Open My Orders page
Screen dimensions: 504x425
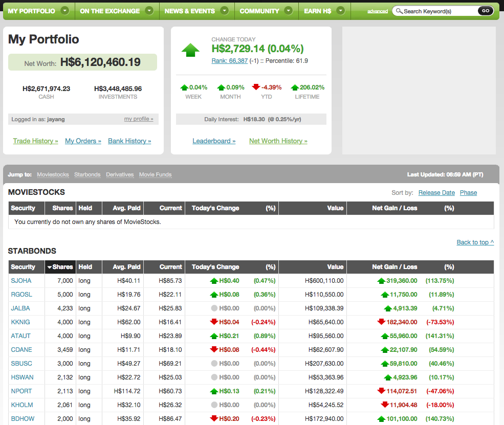(83, 141)
